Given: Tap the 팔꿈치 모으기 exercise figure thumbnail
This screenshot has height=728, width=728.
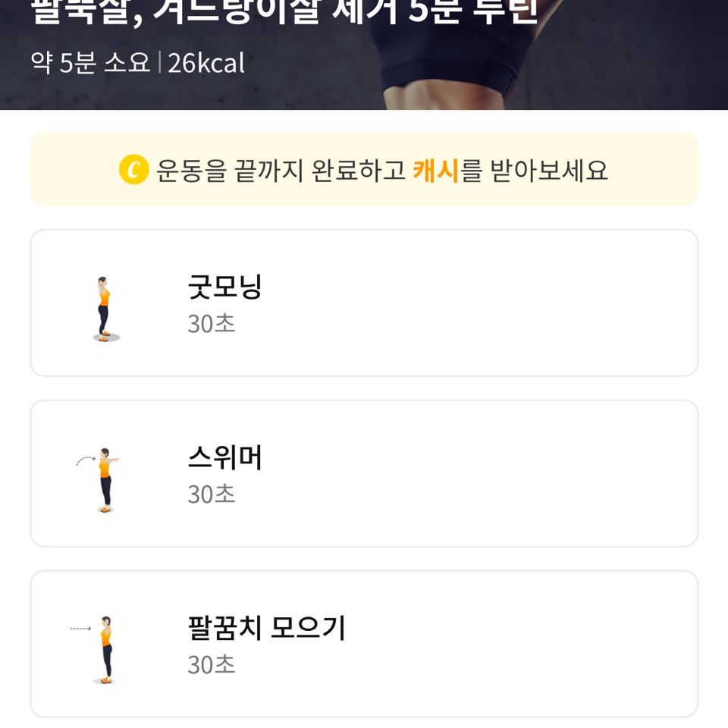Looking at the screenshot, I should (x=105, y=650).
